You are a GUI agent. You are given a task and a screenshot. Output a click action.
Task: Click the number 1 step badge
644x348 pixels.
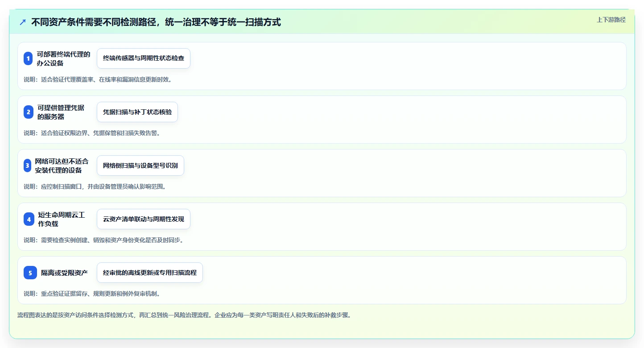point(28,58)
